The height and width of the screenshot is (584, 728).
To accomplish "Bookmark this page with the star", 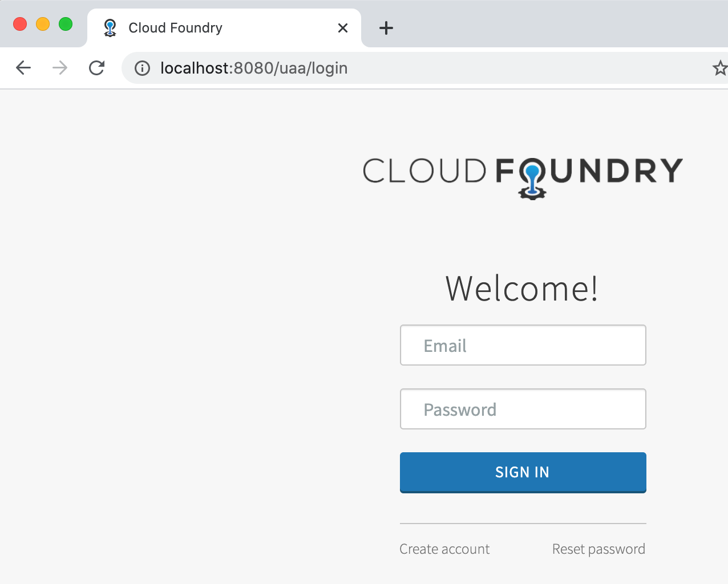I will (720, 68).
